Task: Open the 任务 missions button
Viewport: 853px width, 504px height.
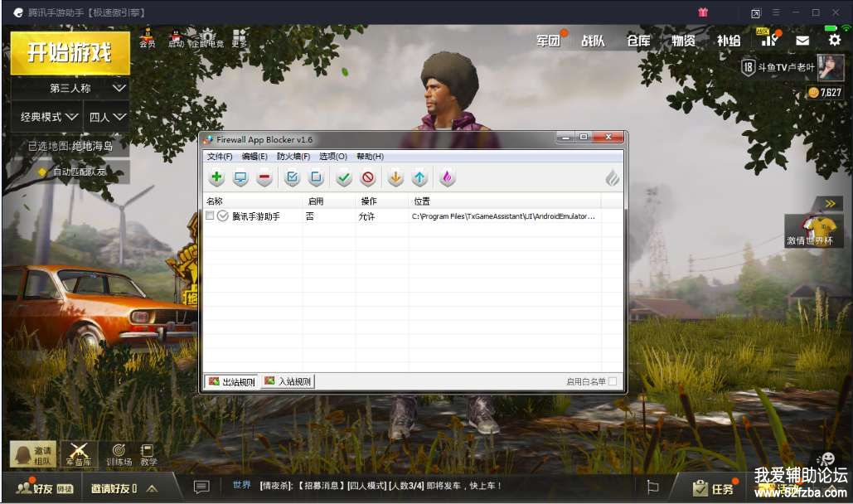Action: (x=713, y=488)
